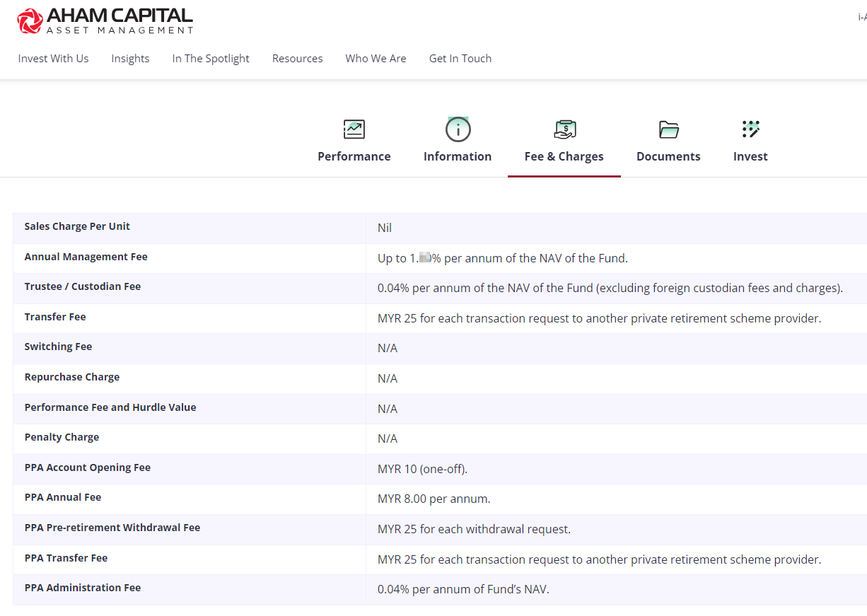Open the Invest With Us menu
The image size is (867, 616).
click(x=54, y=59)
